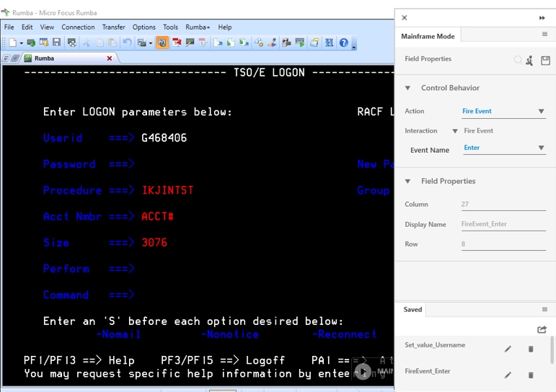Open the Tools menu
This screenshot has height=392, width=556.
171,27
